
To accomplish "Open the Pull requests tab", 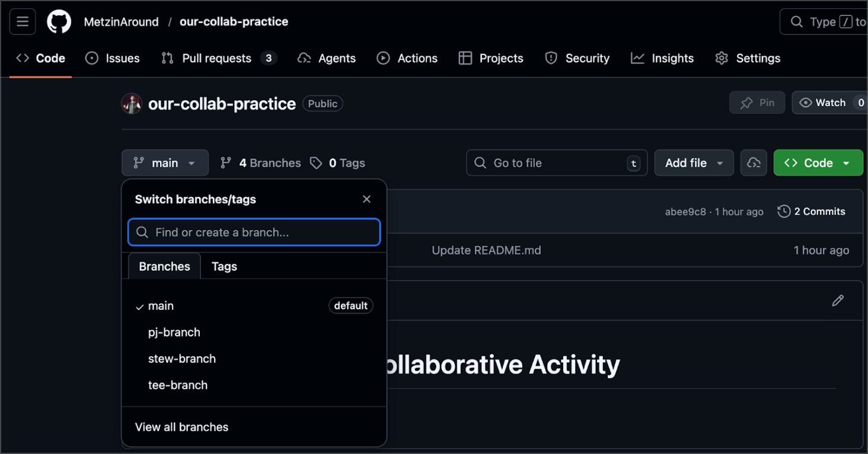I will (x=216, y=58).
